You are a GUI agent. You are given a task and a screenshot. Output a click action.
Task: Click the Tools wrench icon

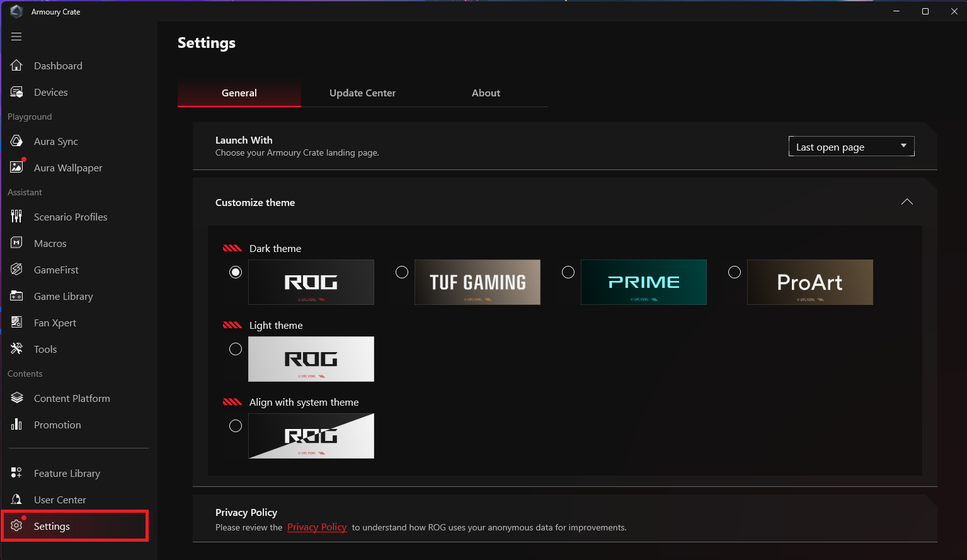[17, 349]
